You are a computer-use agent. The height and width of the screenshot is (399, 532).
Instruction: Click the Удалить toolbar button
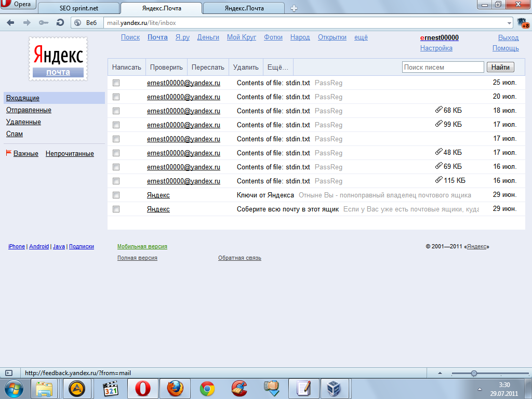click(246, 67)
